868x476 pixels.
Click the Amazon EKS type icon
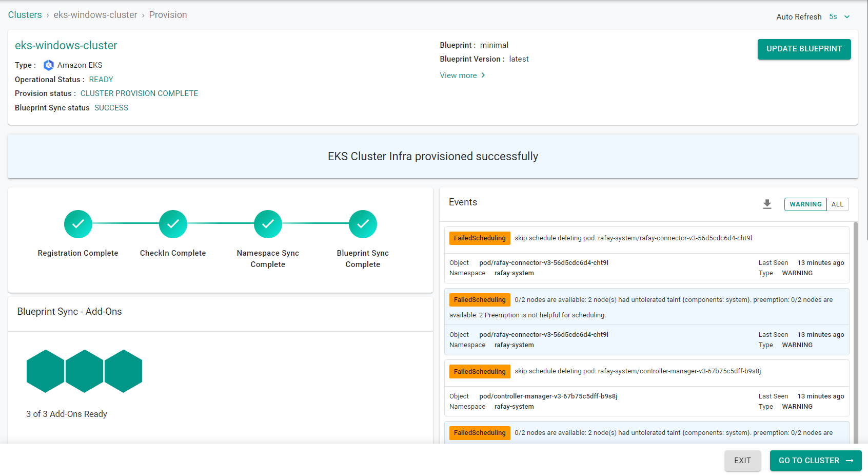coord(49,65)
